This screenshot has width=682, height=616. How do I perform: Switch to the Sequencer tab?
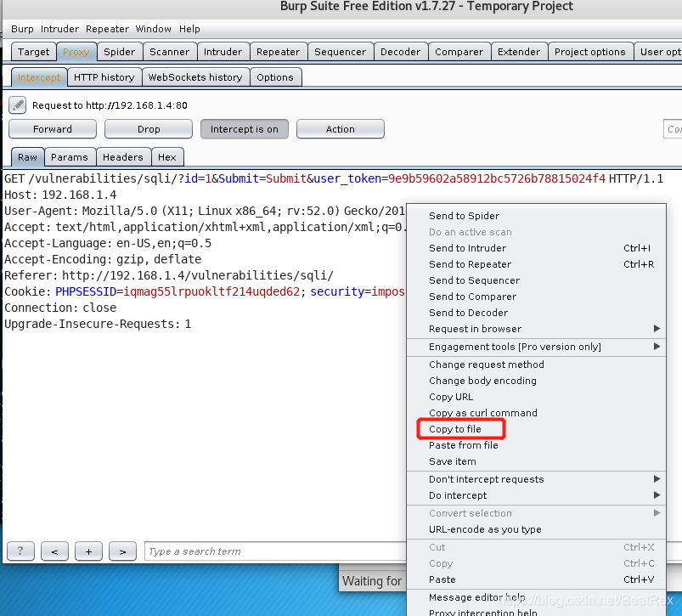pyautogui.click(x=340, y=52)
